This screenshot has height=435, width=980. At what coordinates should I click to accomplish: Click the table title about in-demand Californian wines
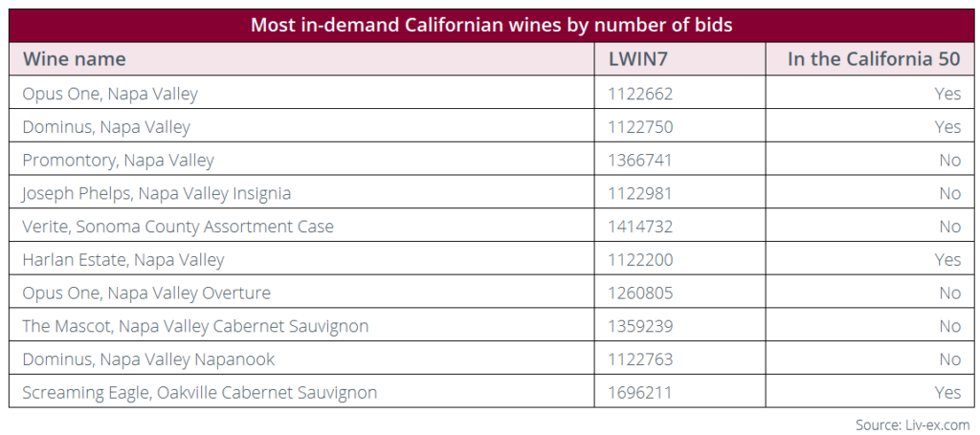491,26
